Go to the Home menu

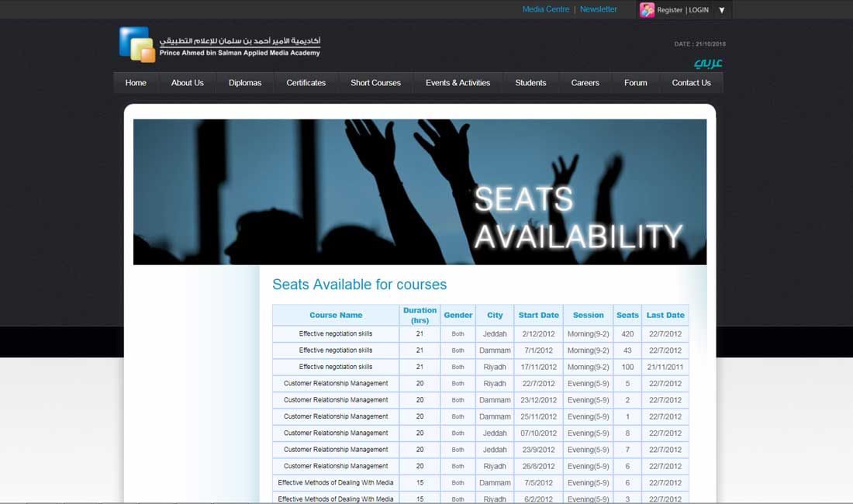coord(136,83)
